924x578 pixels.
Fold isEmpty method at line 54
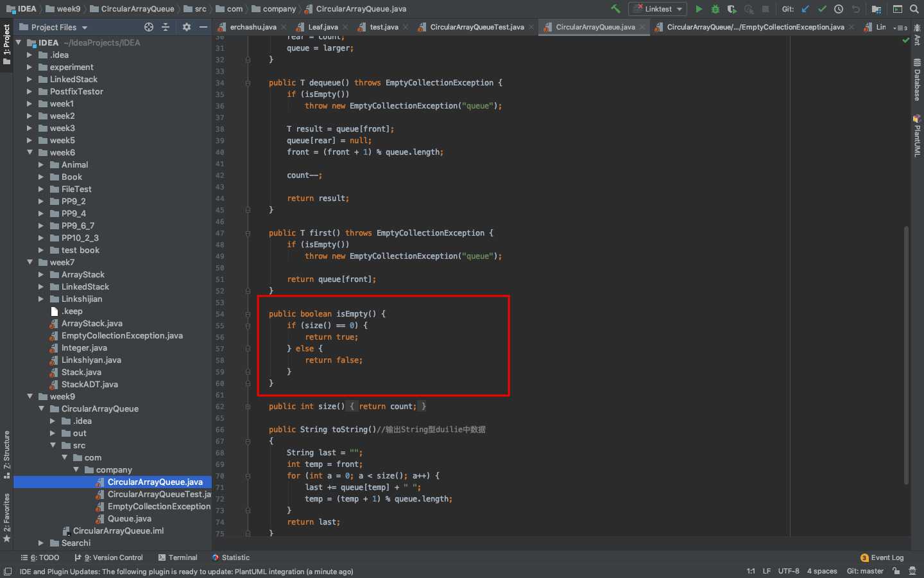[248, 314]
